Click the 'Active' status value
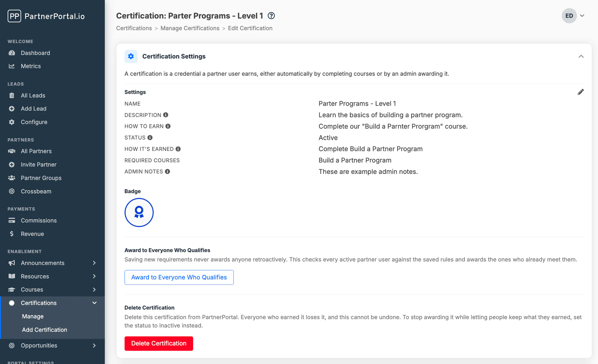The height and width of the screenshot is (364, 598). coord(328,138)
